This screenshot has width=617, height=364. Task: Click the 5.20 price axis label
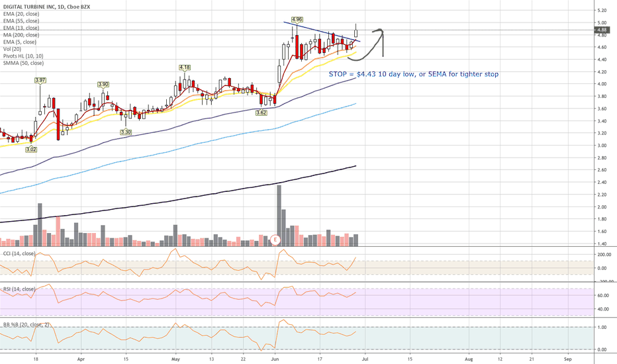(602, 10)
